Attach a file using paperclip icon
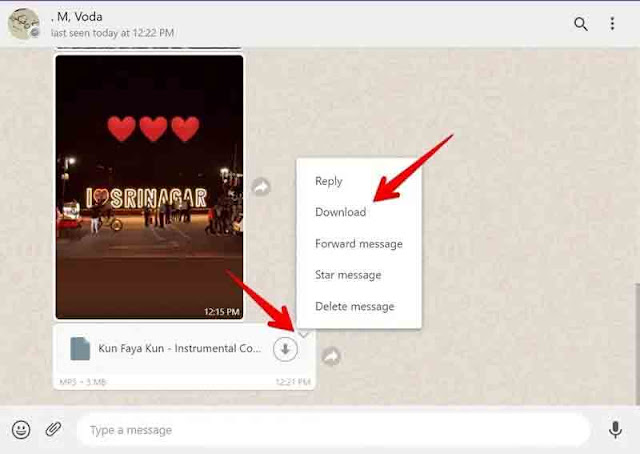This screenshot has width=640, height=454. [53, 430]
